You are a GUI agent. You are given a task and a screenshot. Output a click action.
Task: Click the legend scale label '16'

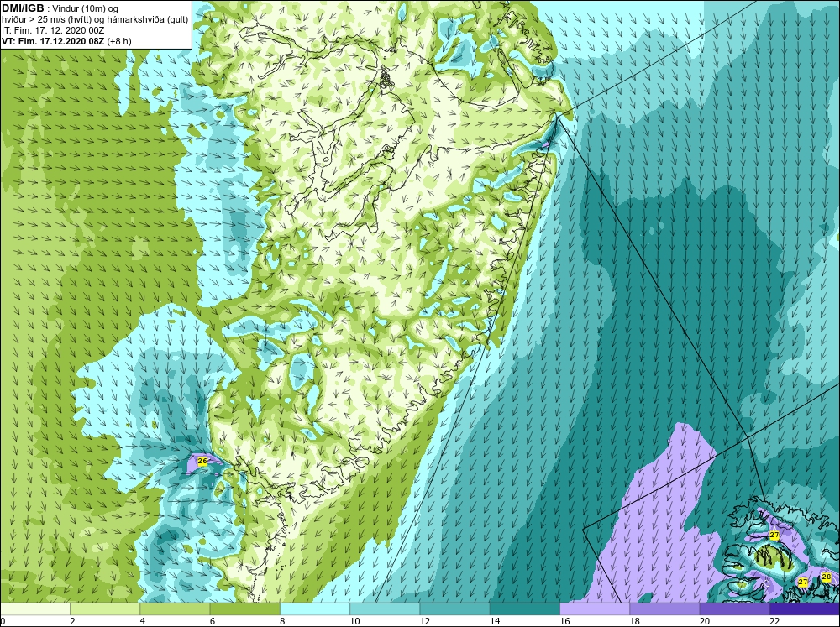coord(564,621)
